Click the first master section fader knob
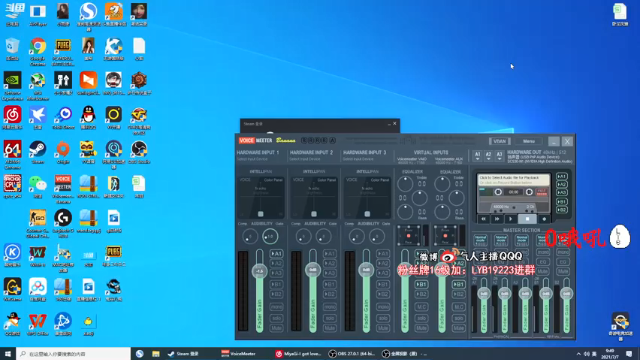 [484, 293]
